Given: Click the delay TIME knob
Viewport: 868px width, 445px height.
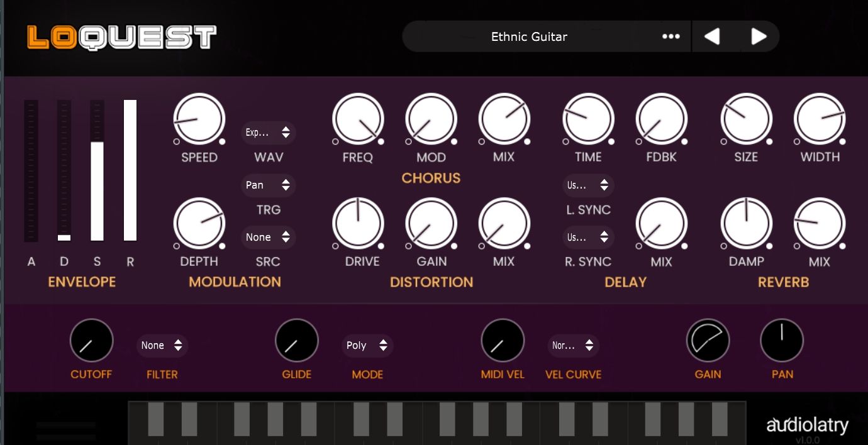Looking at the screenshot, I should [x=588, y=119].
